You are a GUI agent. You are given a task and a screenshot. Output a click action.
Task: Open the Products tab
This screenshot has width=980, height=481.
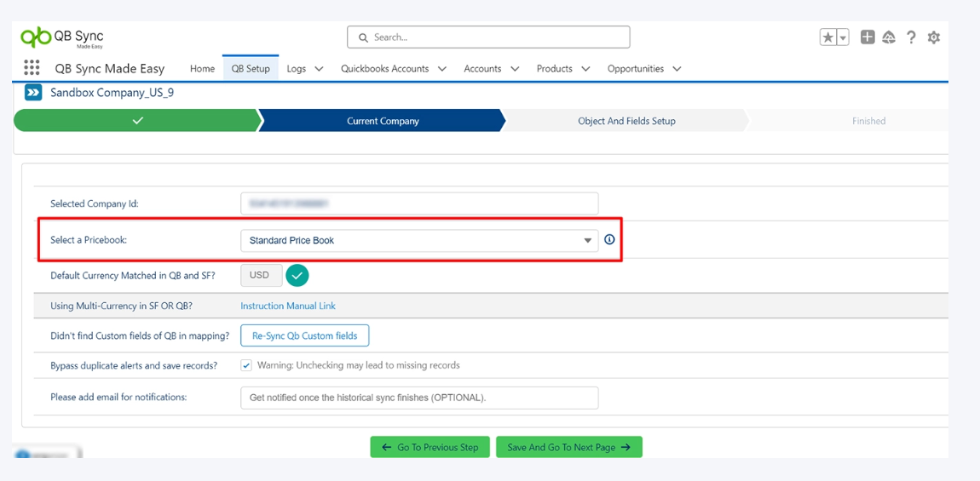555,69
